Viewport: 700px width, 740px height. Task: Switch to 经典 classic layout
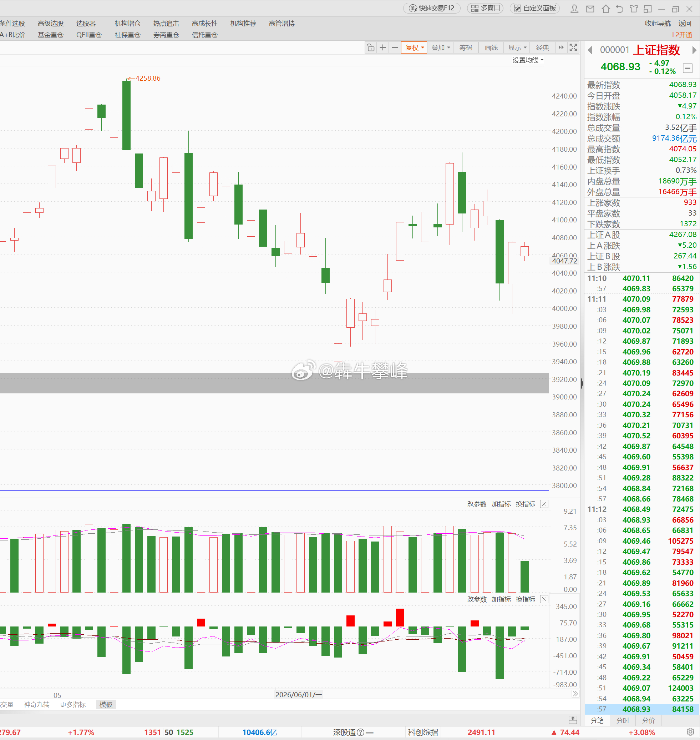tap(543, 47)
